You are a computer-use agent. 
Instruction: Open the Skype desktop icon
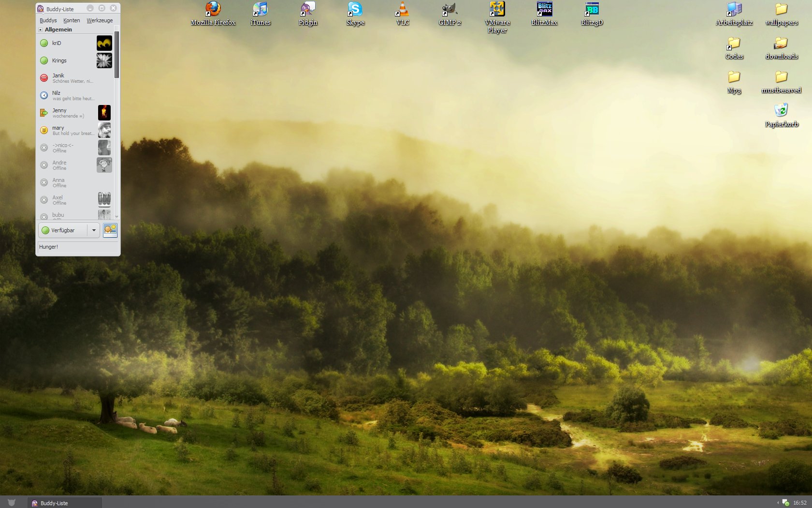point(355,10)
